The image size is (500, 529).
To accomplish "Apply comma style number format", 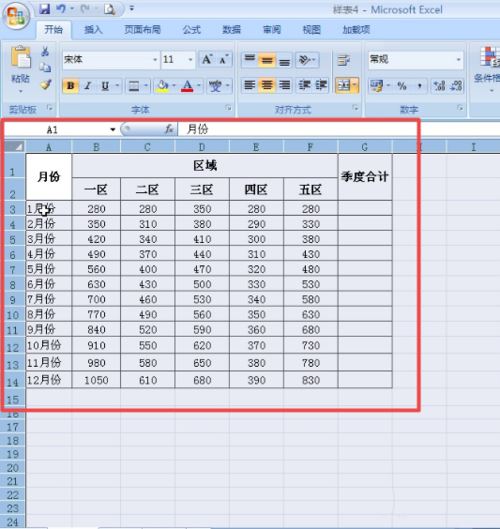I will 419,86.
